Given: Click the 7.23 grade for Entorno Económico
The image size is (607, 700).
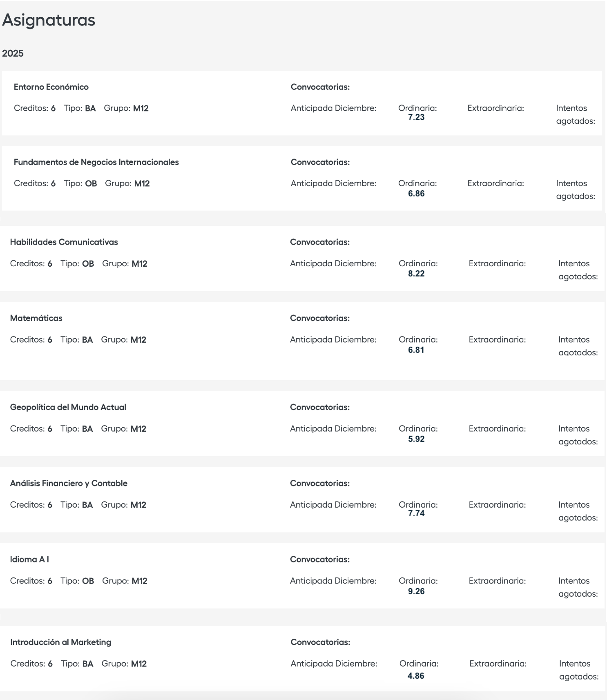Looking at the screenshot, I should 416,117.
